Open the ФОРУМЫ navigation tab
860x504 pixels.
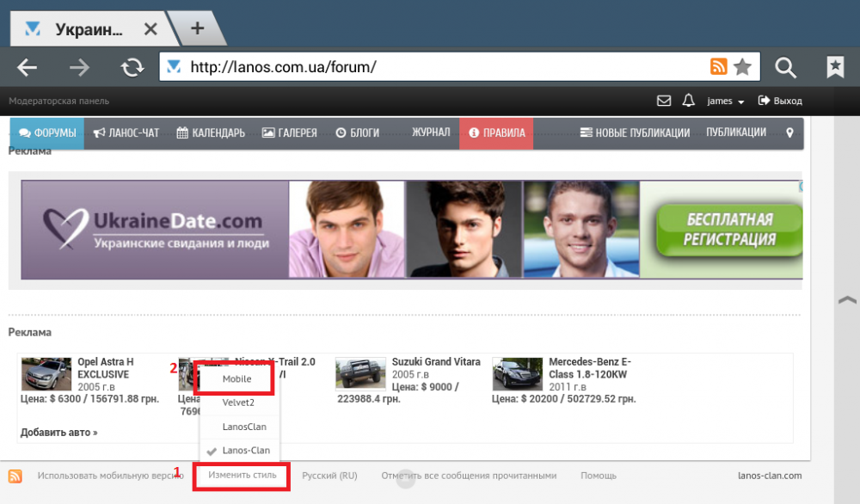(47, 133)
